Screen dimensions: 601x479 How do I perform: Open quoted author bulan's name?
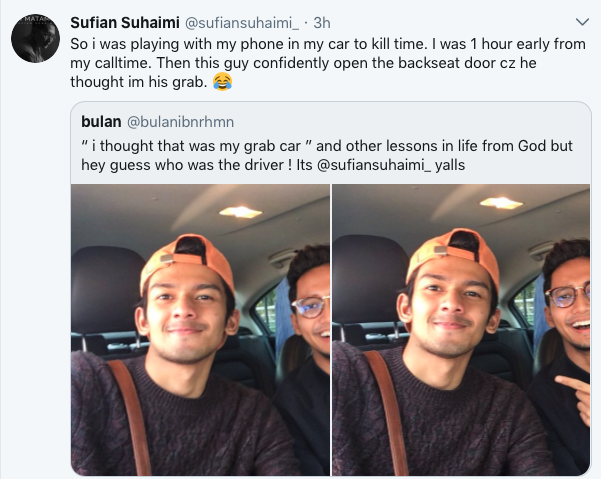tap(102, 121)
